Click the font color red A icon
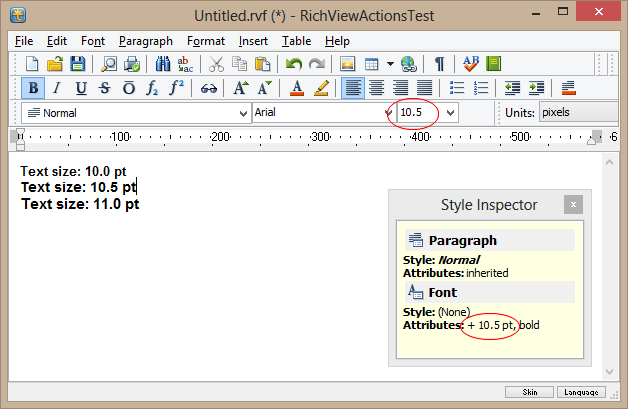This screenshot has width=628, height=409. point(298,88)
